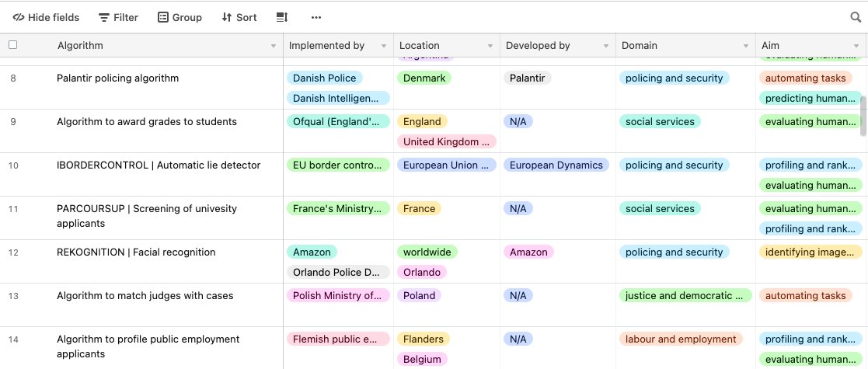Viewport: 868px width, 369px height.
Task: Click automating tasks tag in row 8
Action: 806,78
